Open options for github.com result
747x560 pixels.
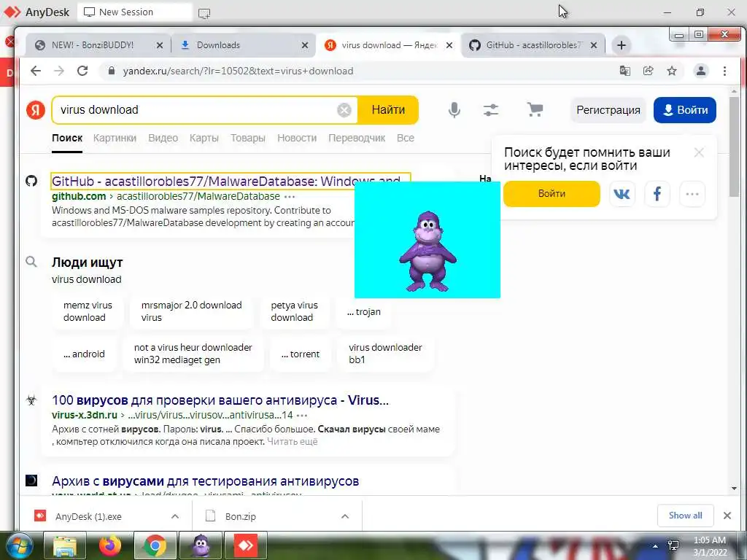[x=290, y=197]
